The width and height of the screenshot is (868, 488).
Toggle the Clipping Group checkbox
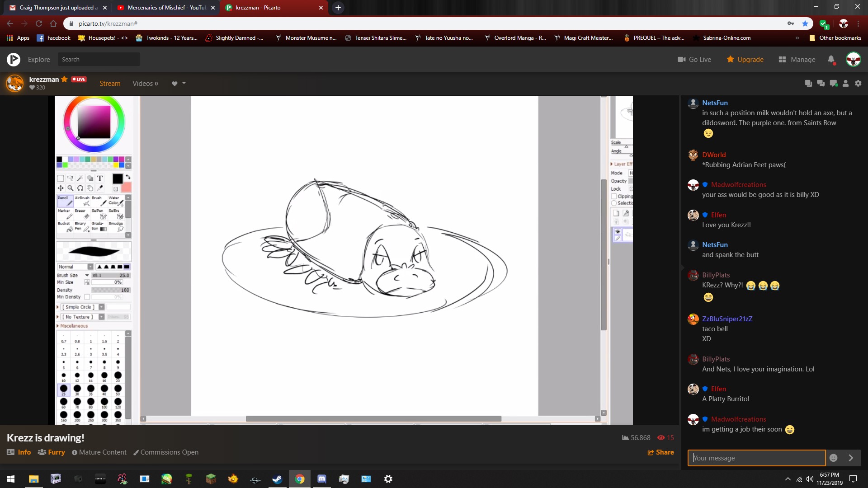click(614, 196)
